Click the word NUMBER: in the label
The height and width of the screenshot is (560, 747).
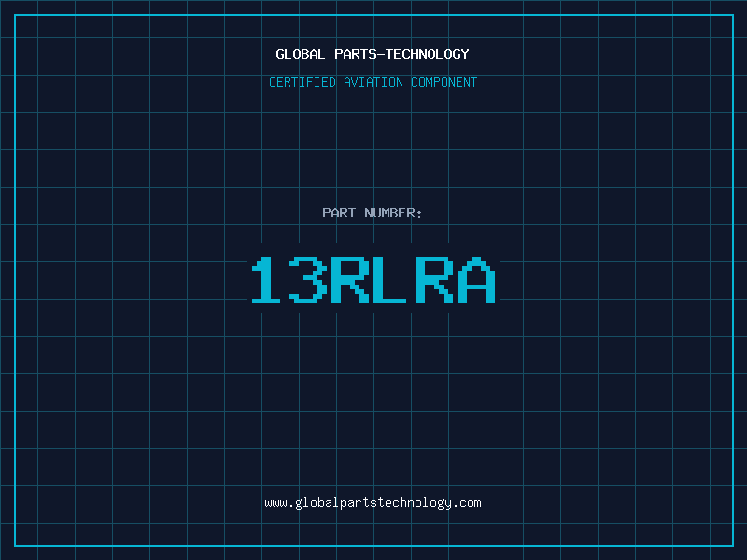point(394,213)
